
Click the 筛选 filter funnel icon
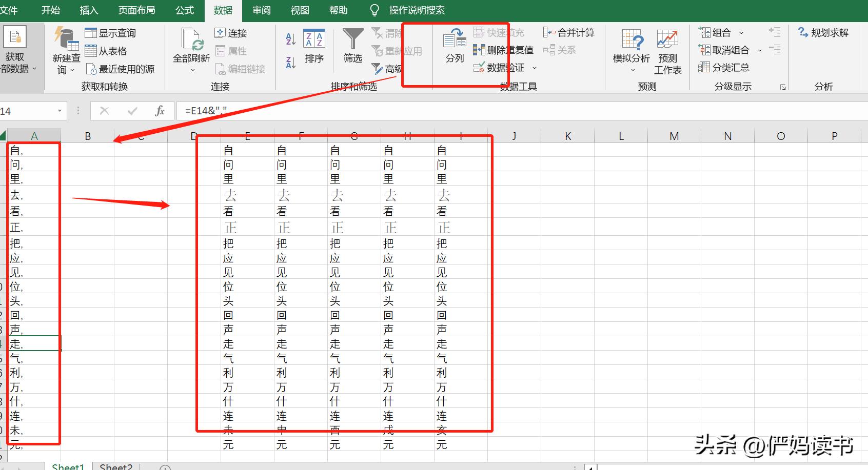click(x=352, y=39)
